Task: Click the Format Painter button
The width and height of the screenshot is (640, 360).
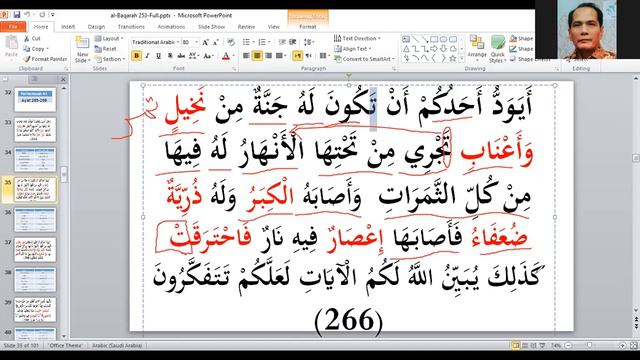Action: 45,59
